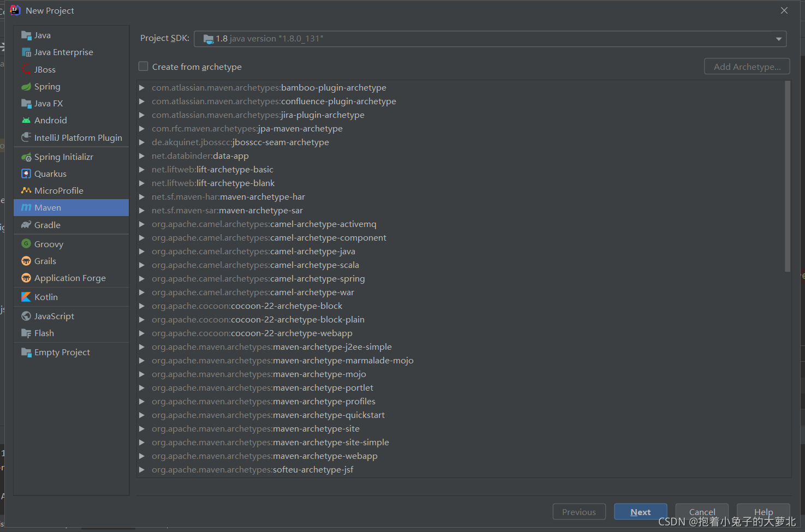Expand camel-archetype-spring node
This screenshot has width=805, height=532.
click(142, 279)
